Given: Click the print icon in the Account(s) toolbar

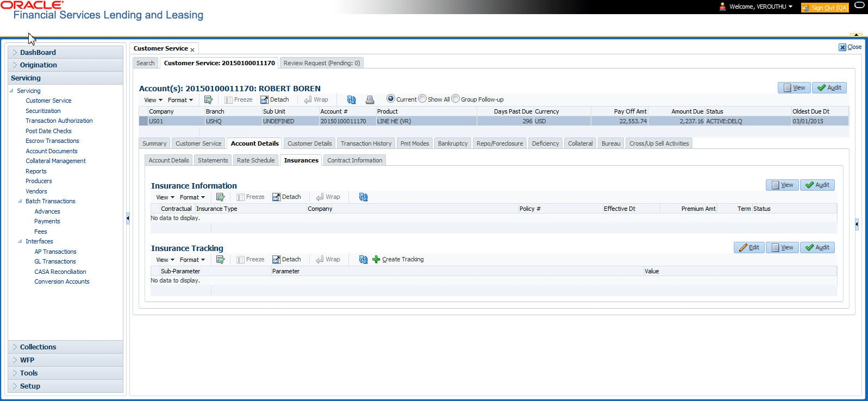Looking at the screenshot, I should click(x=370, y=100).
